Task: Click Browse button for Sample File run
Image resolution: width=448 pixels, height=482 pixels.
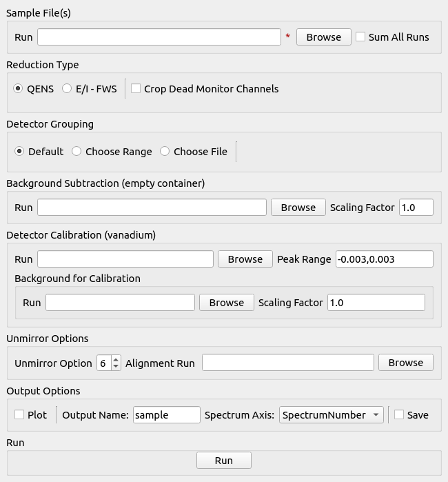Action: 323,37
